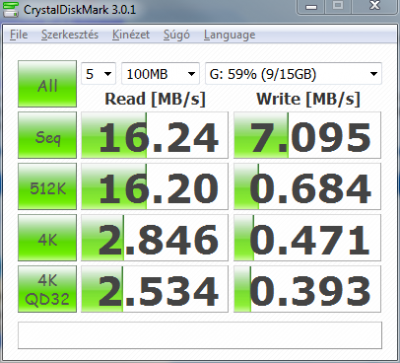Image resolution: width=400 pixels, height=363 pixels.
Task: Open the 100MB test size dropdown
Action: tap(160, 73)
